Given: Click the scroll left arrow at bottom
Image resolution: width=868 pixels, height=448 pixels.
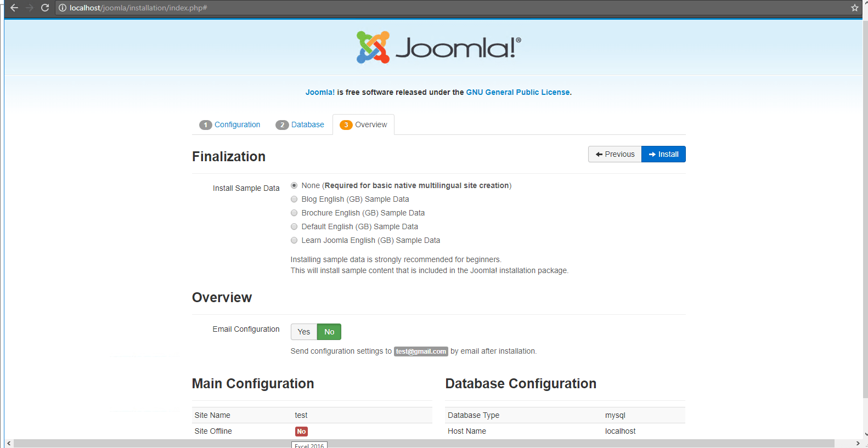Looking at the screenshot, I should coord(8,443).
